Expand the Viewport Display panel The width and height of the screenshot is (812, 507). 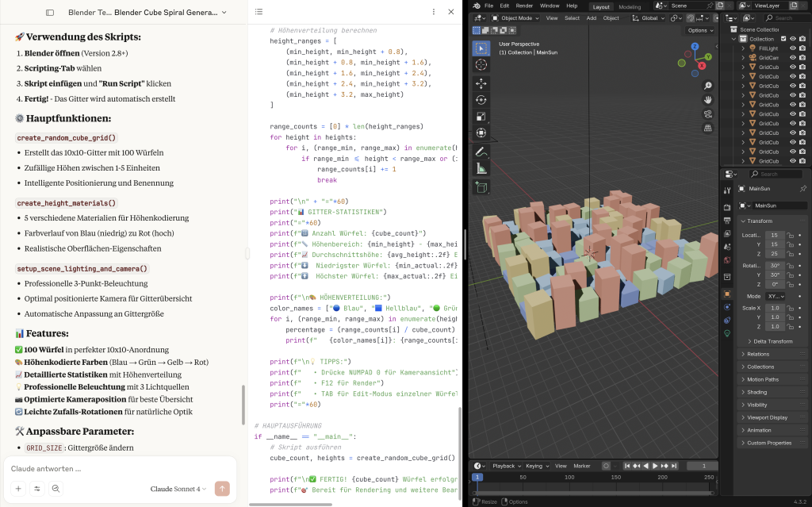point(772,418)
